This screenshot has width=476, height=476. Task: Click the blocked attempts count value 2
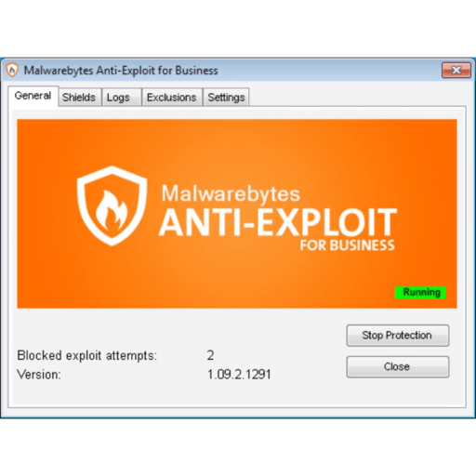coord(210,355)
